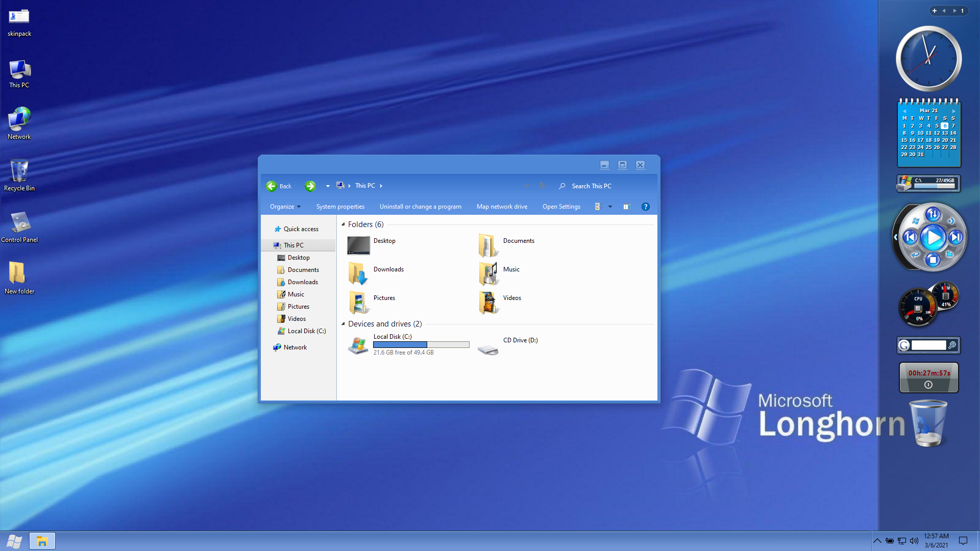Click the green Back arrow button
The height and width of the screenshot is (551, 980).
tap(272, 186)
